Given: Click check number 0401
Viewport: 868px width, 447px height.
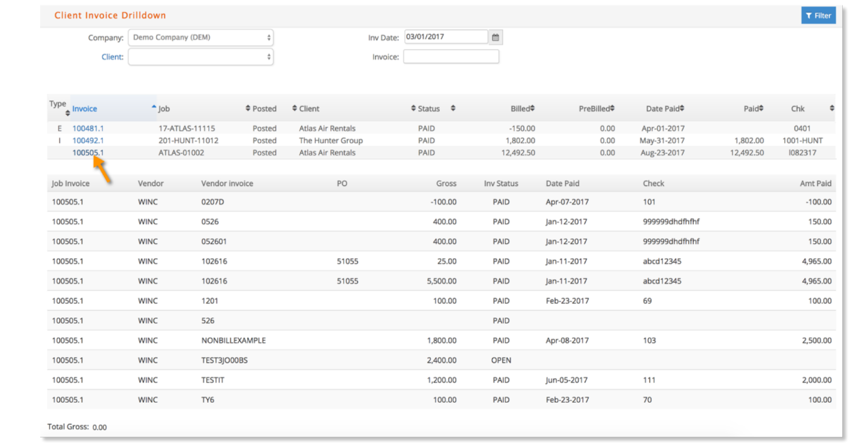Looking at the screenshot, I should (802, 128).
